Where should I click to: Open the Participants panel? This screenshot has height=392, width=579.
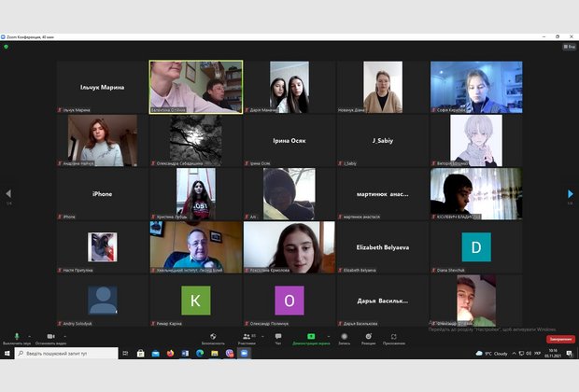(x=247, y=339)
